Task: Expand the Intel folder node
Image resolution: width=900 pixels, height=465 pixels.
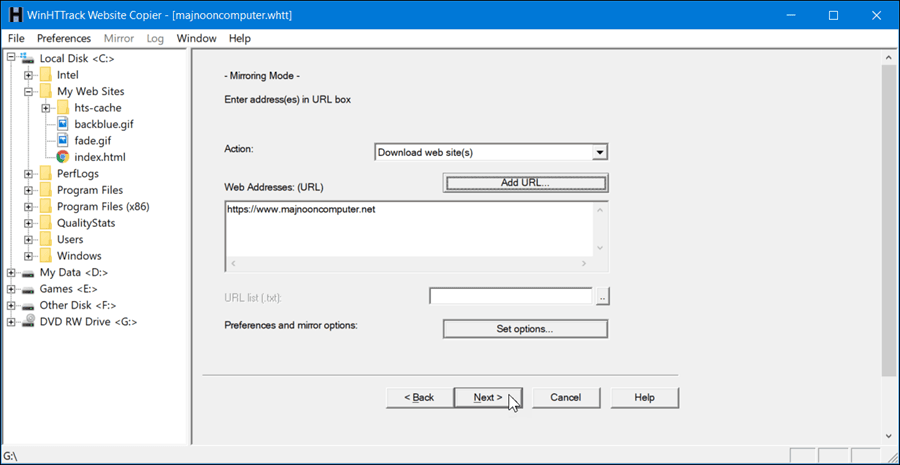Action: (x=28, y=75)
